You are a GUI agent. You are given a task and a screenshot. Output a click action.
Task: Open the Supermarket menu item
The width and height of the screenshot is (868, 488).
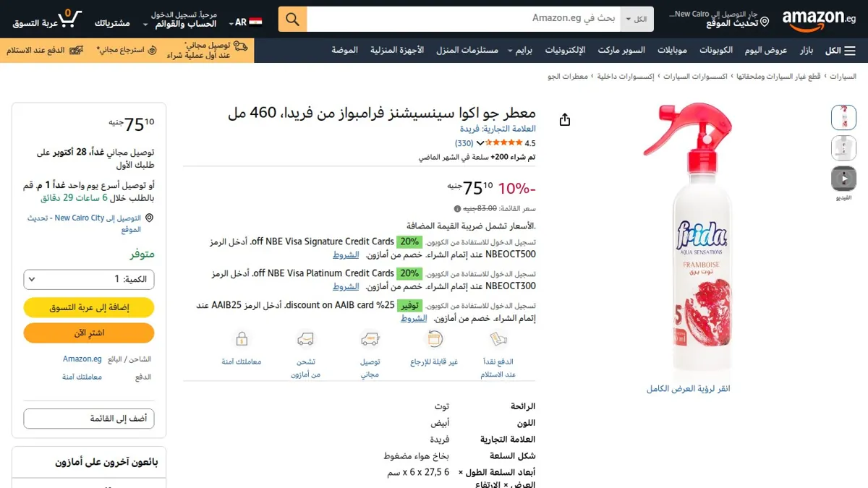pos(621,51)
